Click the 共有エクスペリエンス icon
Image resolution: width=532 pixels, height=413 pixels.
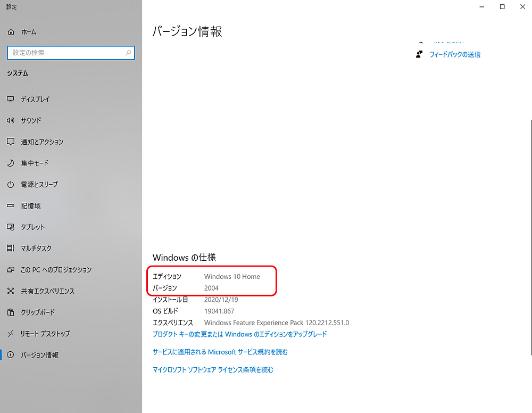(11, 291)
